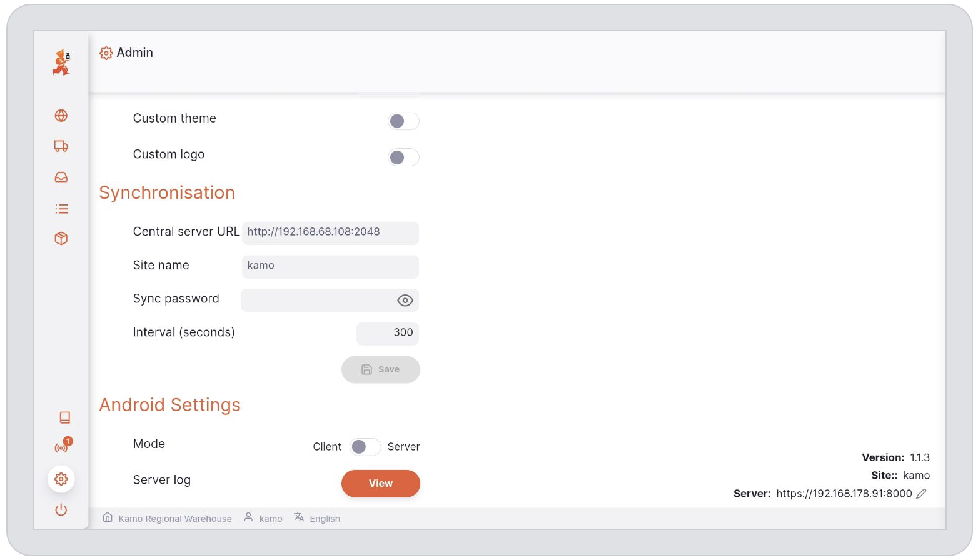
Task: Enable the Custom logo toggle
Action: click(403, 157)
